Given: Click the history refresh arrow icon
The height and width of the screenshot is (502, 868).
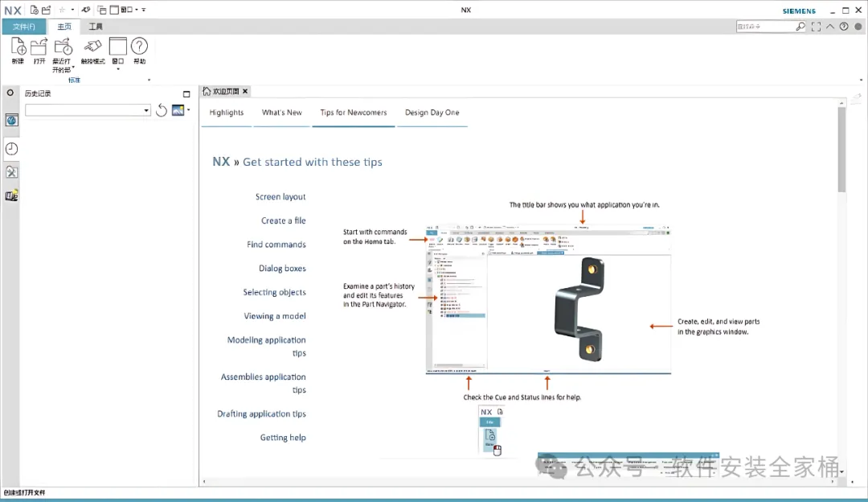Looking at the screenshot, I should 161,110.
